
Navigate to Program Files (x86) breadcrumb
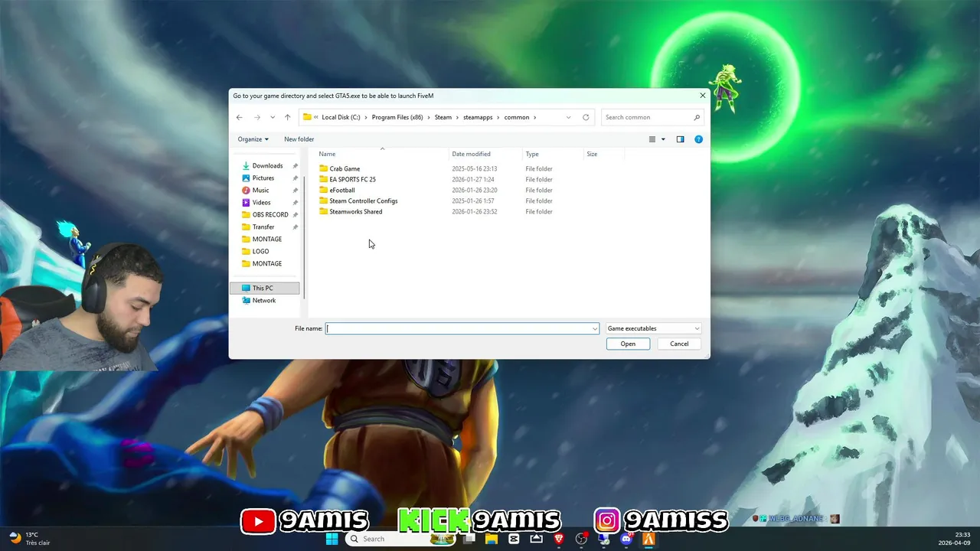pyautogui.click(x=397, y=117)
